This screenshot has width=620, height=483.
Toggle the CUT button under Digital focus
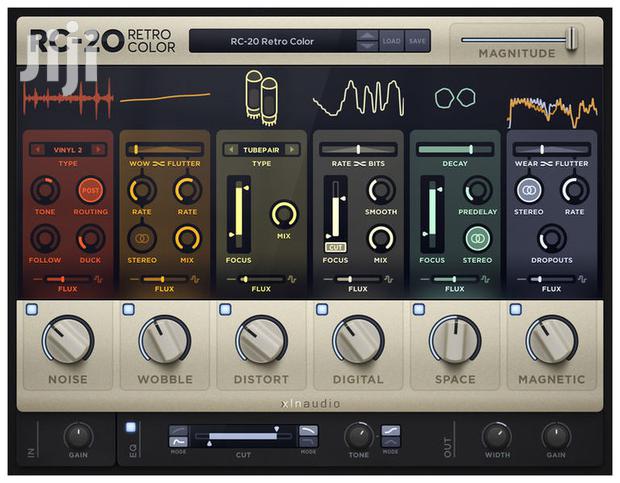click(x=335, y=247)
